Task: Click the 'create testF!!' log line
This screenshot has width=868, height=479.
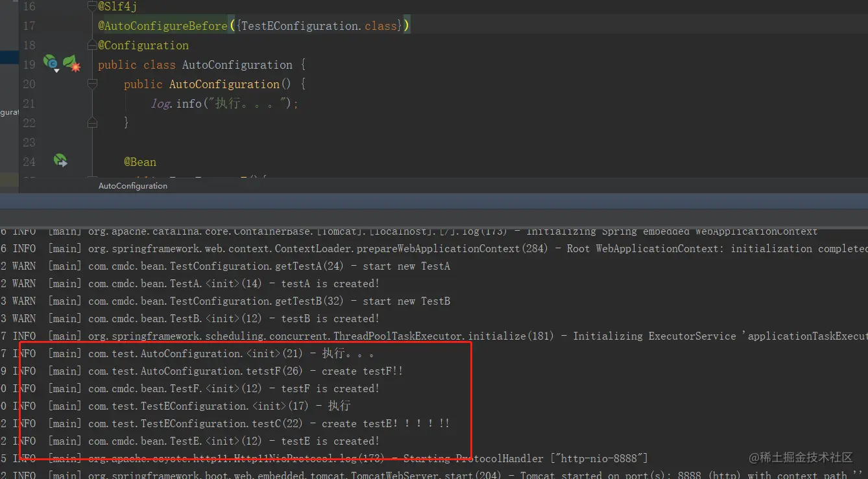Action: coord(202,371)
